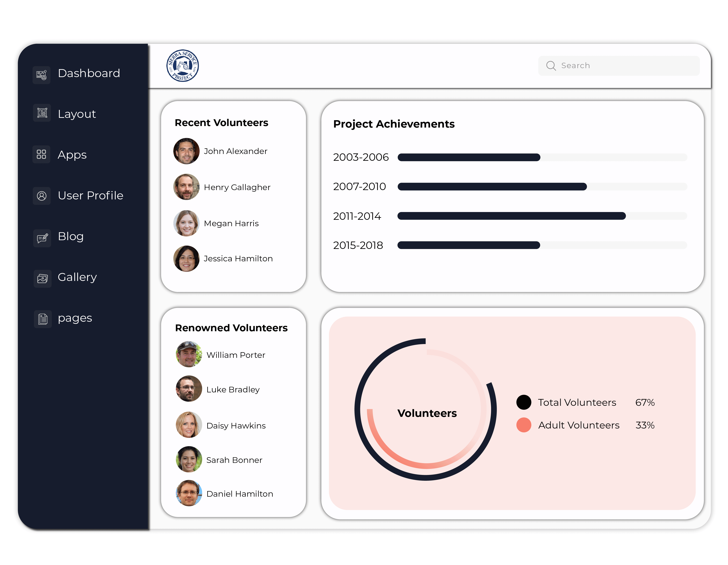Go to the User Profile section

90,196
